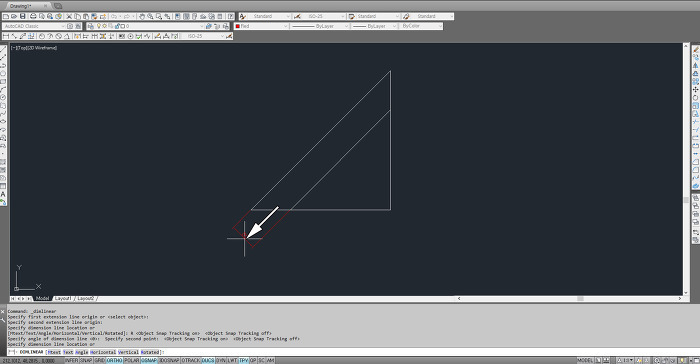Switch to the Layout1 tab
The image size is (700, 364).
pos(63,298)
